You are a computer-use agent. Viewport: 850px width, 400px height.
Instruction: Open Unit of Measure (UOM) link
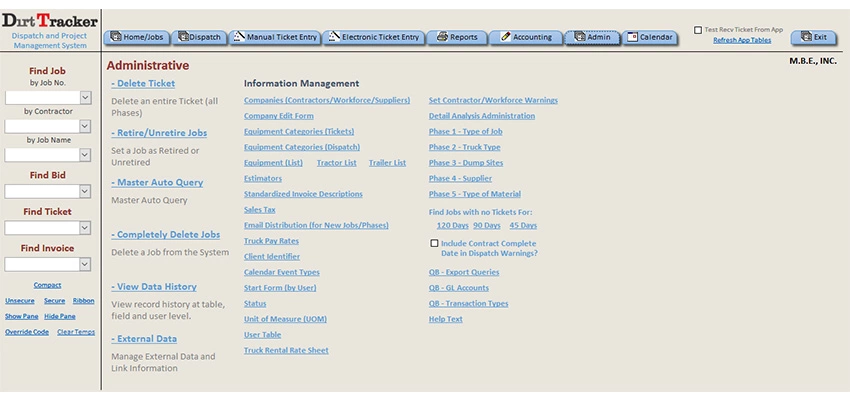click(285, 319)
